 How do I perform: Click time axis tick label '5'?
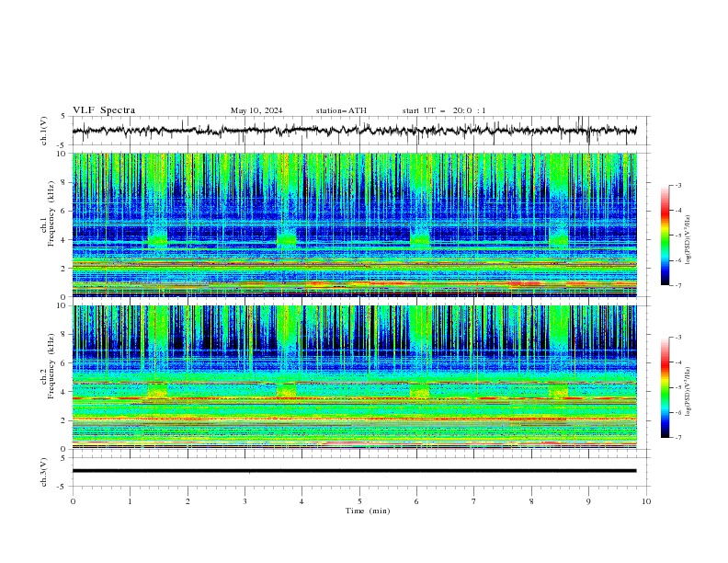tap(359, 501)
